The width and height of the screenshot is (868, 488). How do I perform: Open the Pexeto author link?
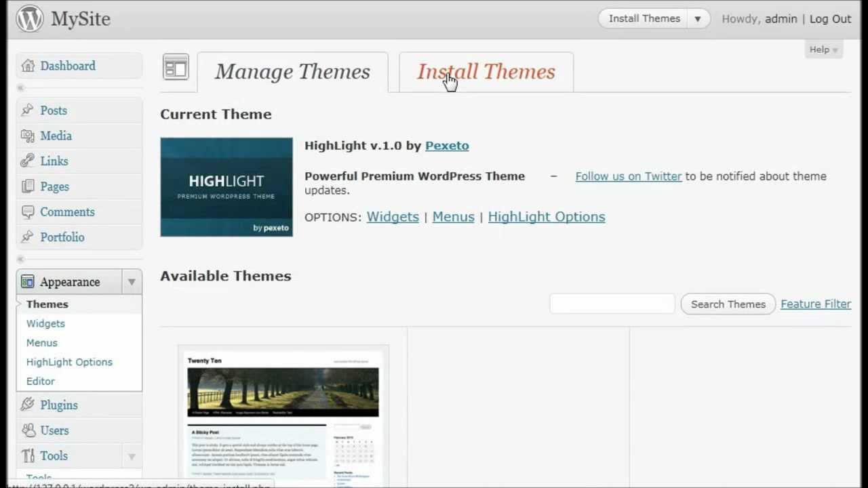pos(447,146)
